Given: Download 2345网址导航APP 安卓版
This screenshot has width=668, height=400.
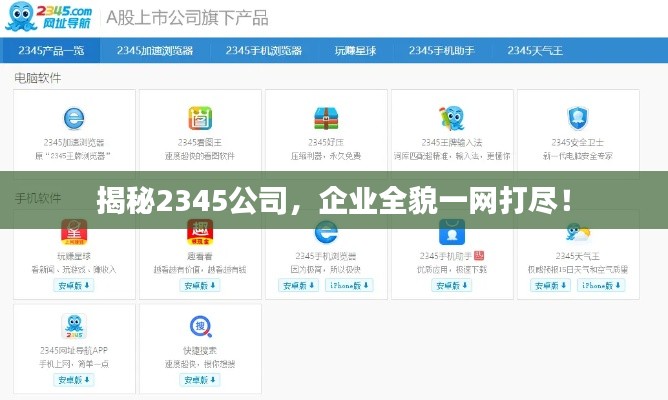Looking at the screenshot, I should tap(74, 380).
